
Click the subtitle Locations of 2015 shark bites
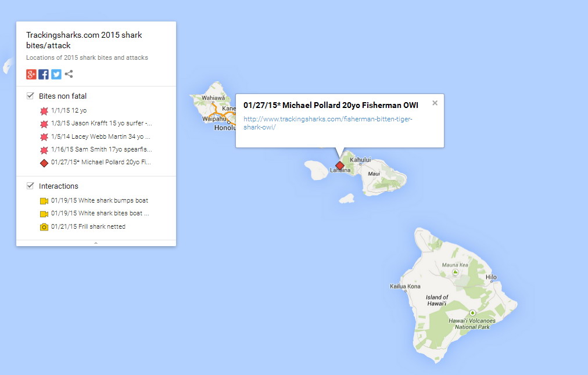(87, 57)
